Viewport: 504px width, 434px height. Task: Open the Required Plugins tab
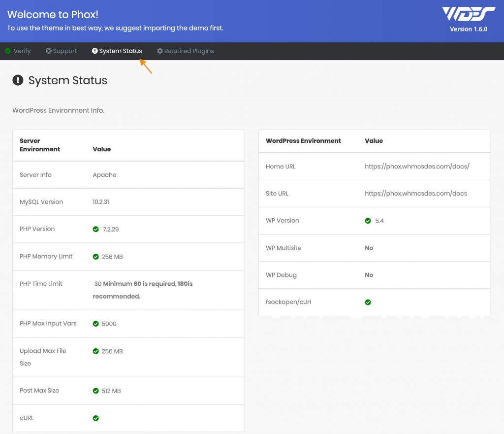point(186,51)
